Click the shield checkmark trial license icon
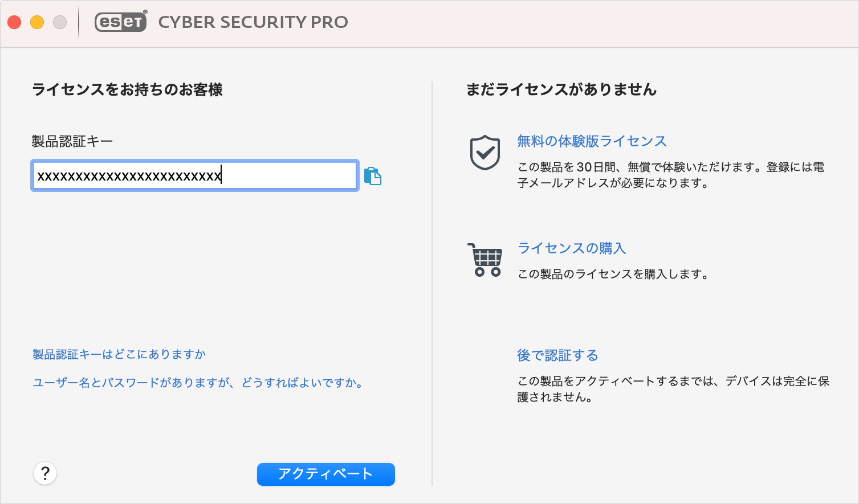Image resolution: width=859 pixels, height=504 pixels. (x=485, y=153)
